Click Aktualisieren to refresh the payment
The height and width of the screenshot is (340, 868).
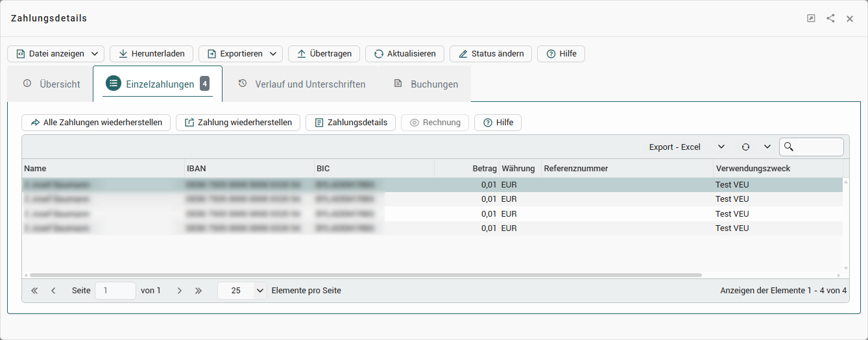[404, 54]
